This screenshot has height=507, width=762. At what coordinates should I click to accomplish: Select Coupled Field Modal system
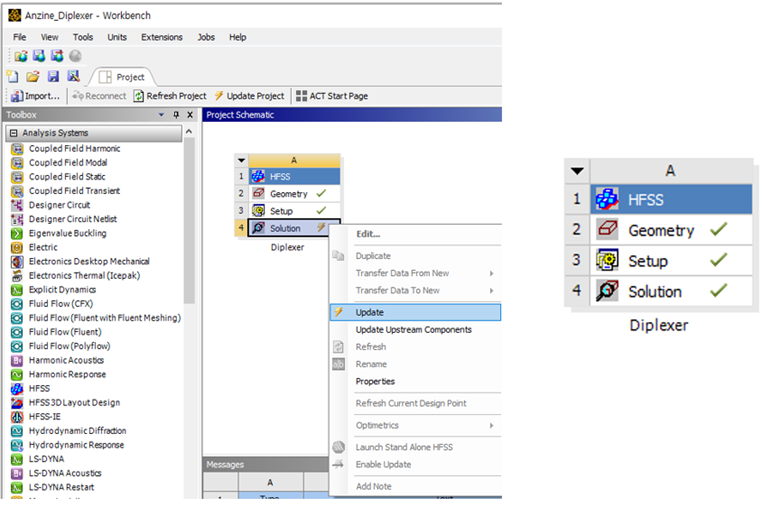point(68,163)
